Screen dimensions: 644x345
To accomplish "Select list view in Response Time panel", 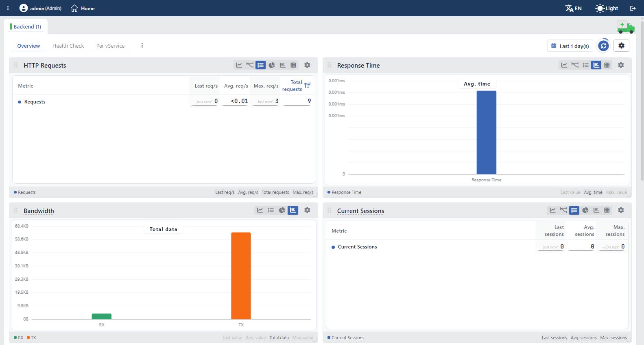I will pyautogui.click(x=585, y=65).
